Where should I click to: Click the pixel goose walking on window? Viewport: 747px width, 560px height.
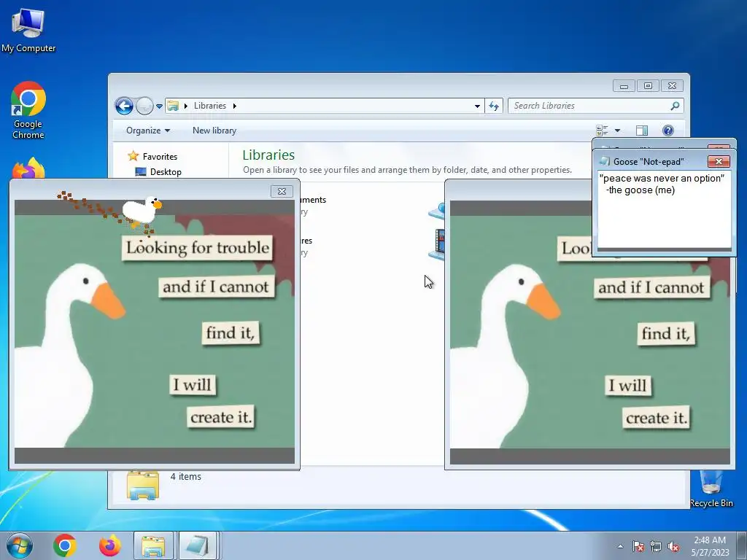click(x=142, y=211)
